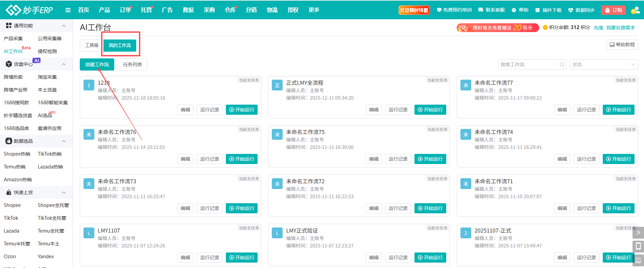This screenshot has width=644, height=268.
Task: Click 编辑 on 未命名工作流73
Action: tap(185, 208)
